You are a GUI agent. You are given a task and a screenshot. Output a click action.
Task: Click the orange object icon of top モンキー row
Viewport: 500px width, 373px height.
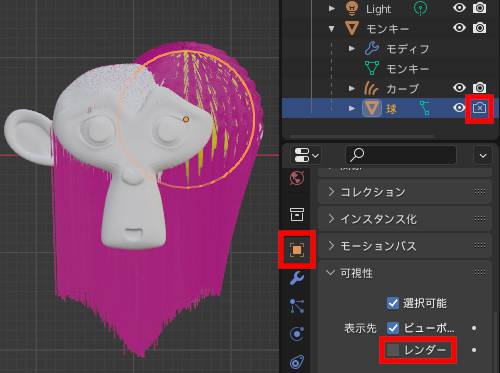point(352,28)
